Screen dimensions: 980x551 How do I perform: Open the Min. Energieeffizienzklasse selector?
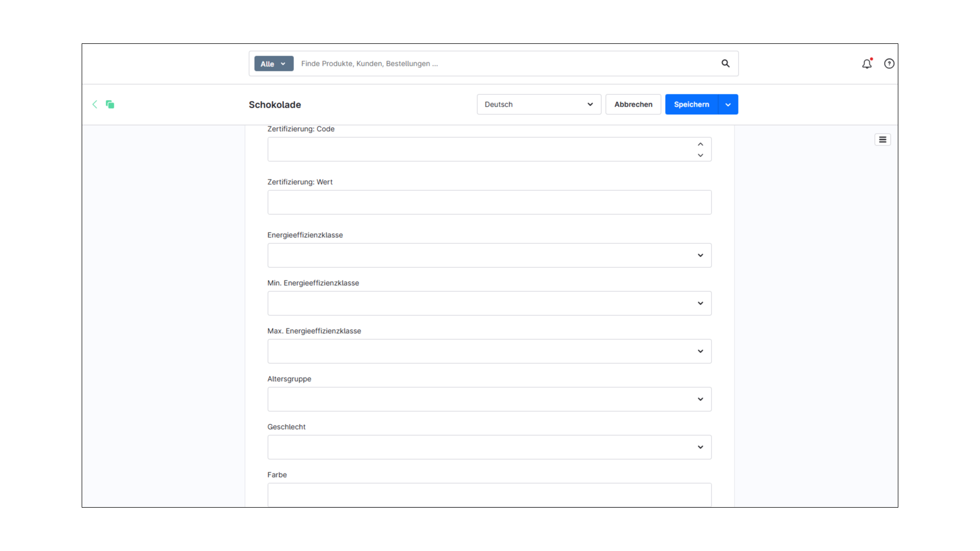pyautogui.click(x=700, y=303)
